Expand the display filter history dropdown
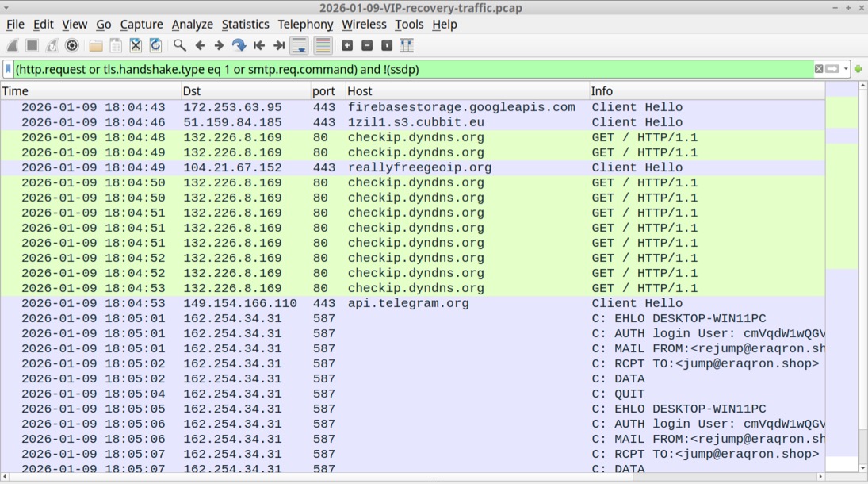This screenshot has width=868, height=484. click(846, 69)
